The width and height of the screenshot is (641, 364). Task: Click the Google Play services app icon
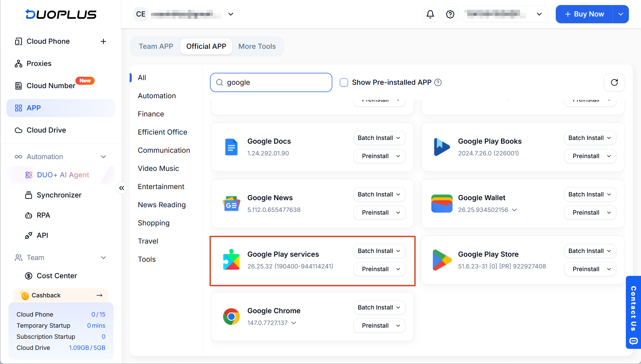coord(231,260)
